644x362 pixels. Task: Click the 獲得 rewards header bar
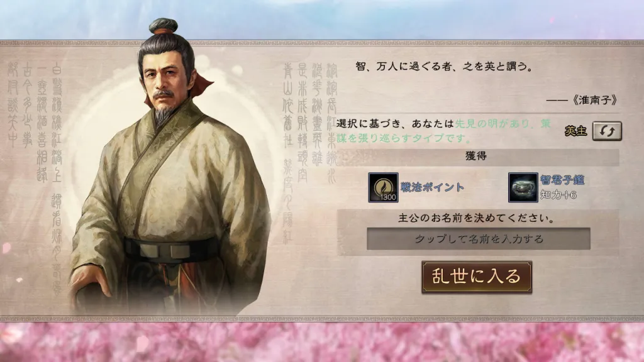pos(478,156)
